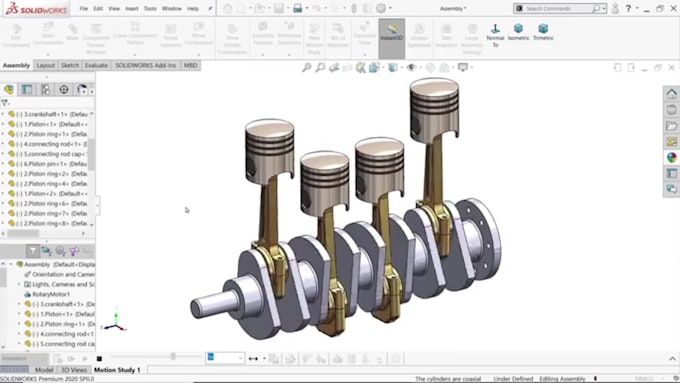Viewport: 680px width, 383px height.
Task: Open the Design Library task pane icon
Action: (x=671, y=110)
